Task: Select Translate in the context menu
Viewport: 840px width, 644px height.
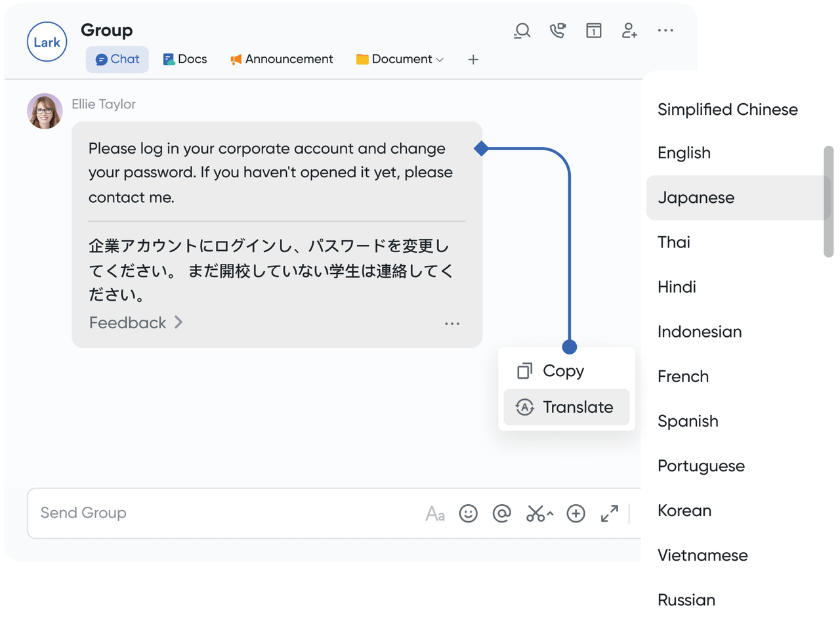Action: (x=566, y=407)
